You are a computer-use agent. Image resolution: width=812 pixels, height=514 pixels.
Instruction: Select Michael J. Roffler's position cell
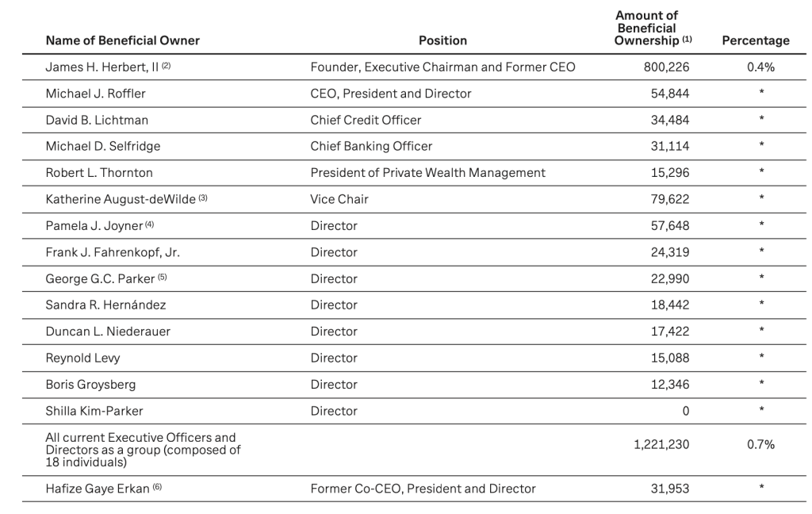pos(391,94)
